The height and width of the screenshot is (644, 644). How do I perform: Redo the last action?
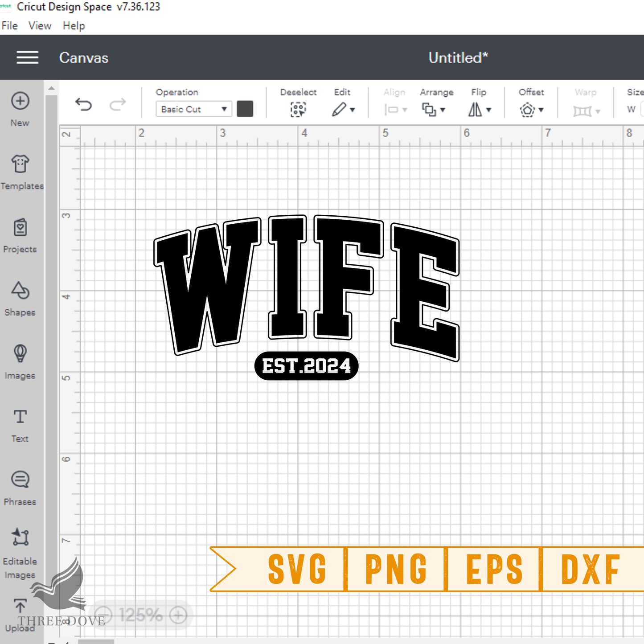tap(118, 105)
